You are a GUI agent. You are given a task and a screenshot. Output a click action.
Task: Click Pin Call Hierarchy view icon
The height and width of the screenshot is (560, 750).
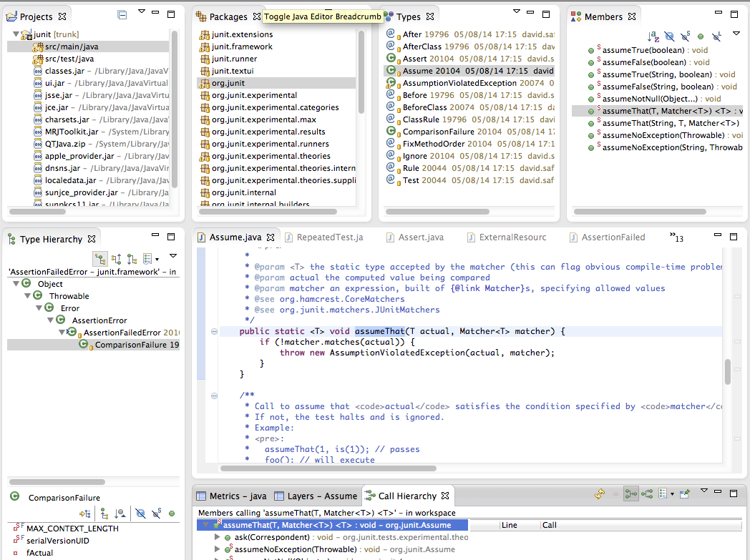pyautogui.click(x=684, y=494)
